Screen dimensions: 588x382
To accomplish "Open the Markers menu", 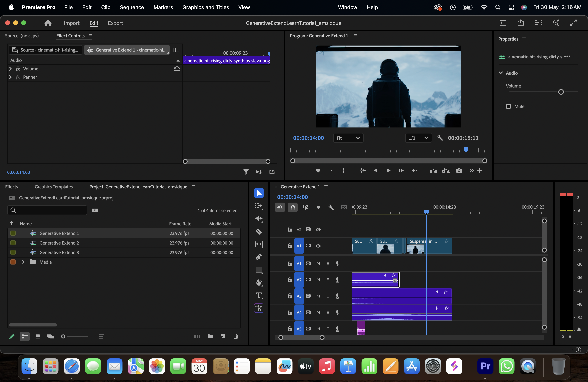I will [163, 7].
